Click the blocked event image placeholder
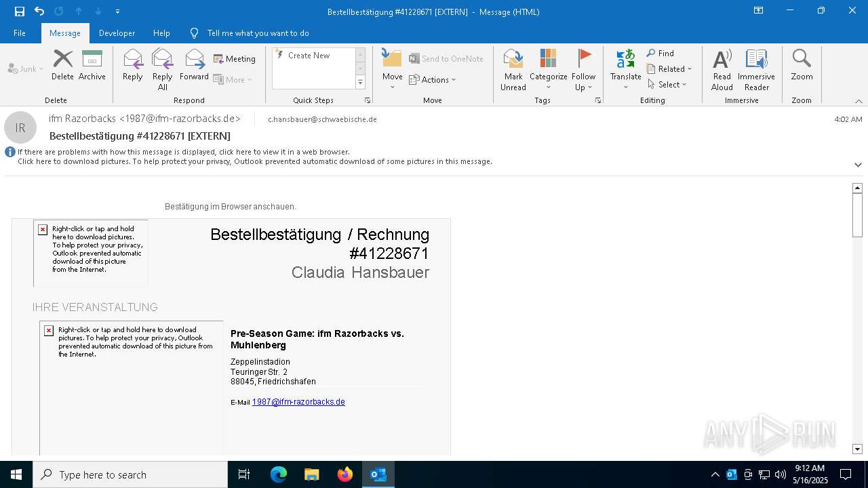The image size is (868, 488). 132,388
